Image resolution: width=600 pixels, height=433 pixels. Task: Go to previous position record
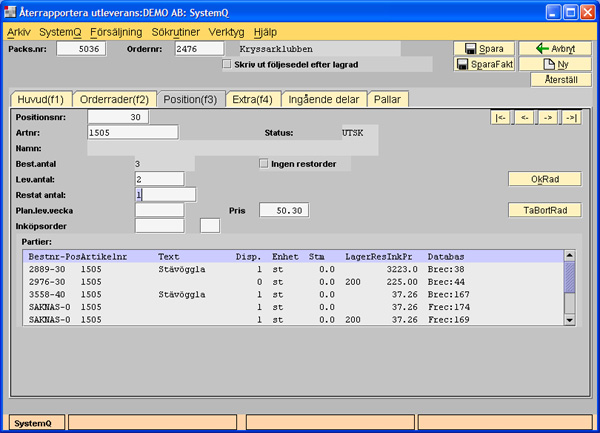tap(524, 117)
